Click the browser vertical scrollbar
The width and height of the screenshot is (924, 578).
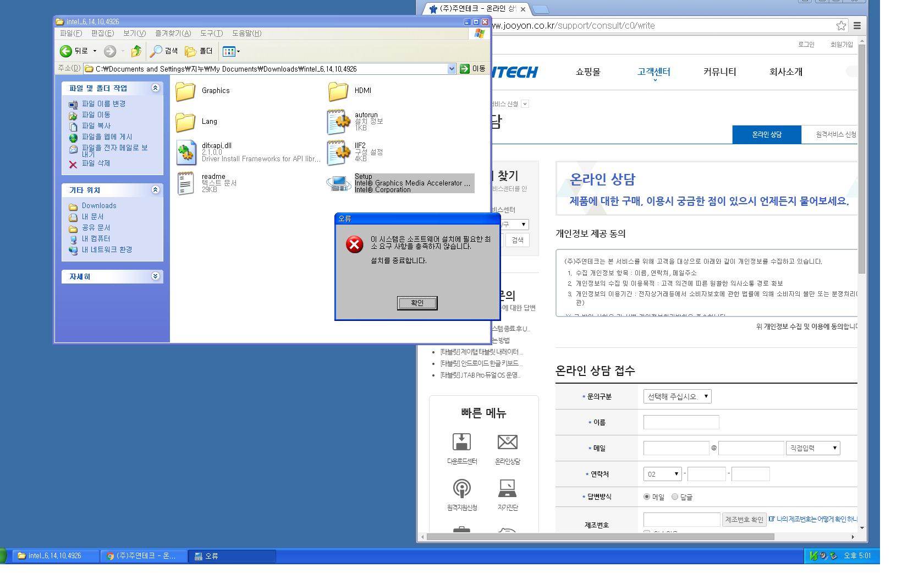tap(862, 159)
